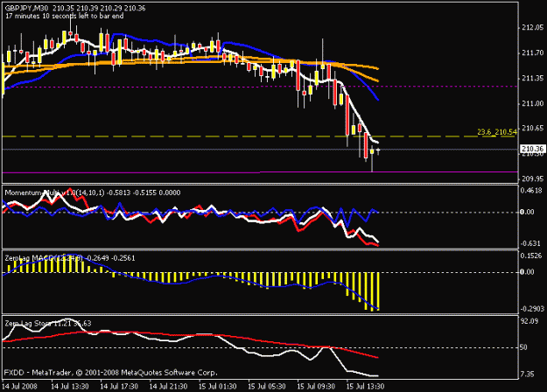The width and height of the screenshot is (547, 392).
Task: Select the solid magenta horizontal support line
Action: click(x=260, y=172)
